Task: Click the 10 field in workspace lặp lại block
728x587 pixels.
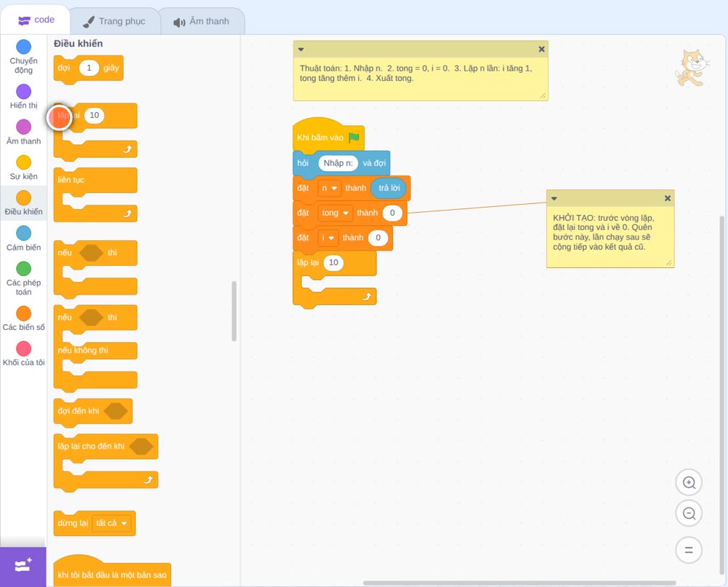Action: pos(333,263)
